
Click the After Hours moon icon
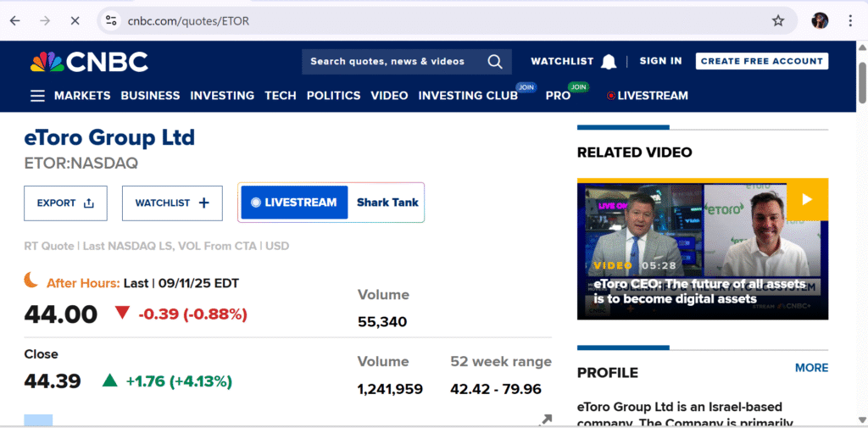(31, 281)
